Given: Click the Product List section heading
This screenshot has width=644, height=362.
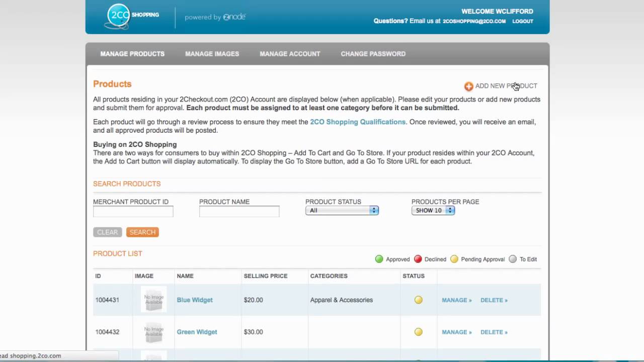Looking at the screenshot, I should [118, 253].
